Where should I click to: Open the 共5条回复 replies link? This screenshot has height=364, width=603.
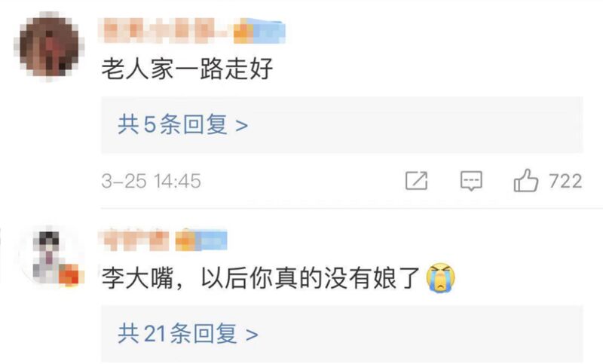pyautogui.click(x=182, y=125)
